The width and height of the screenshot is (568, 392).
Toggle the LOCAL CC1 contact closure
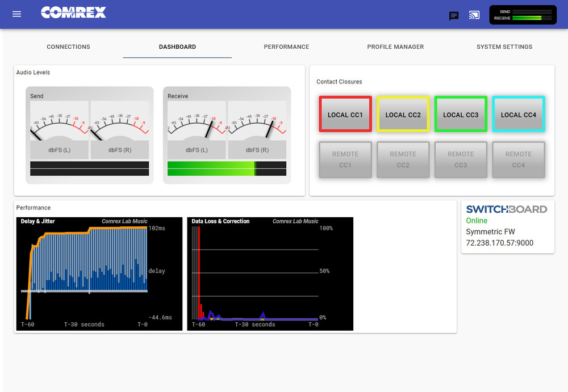point(345,114)
